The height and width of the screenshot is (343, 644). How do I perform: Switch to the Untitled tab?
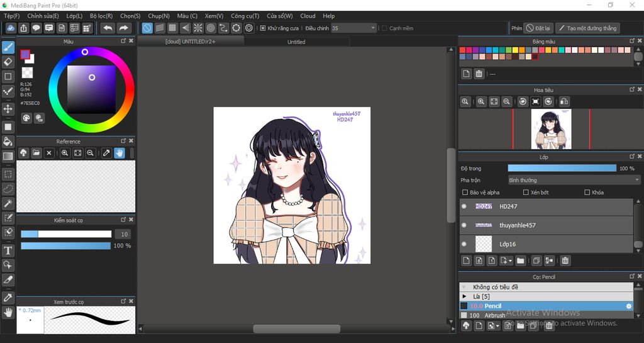[x=296, y=42]
